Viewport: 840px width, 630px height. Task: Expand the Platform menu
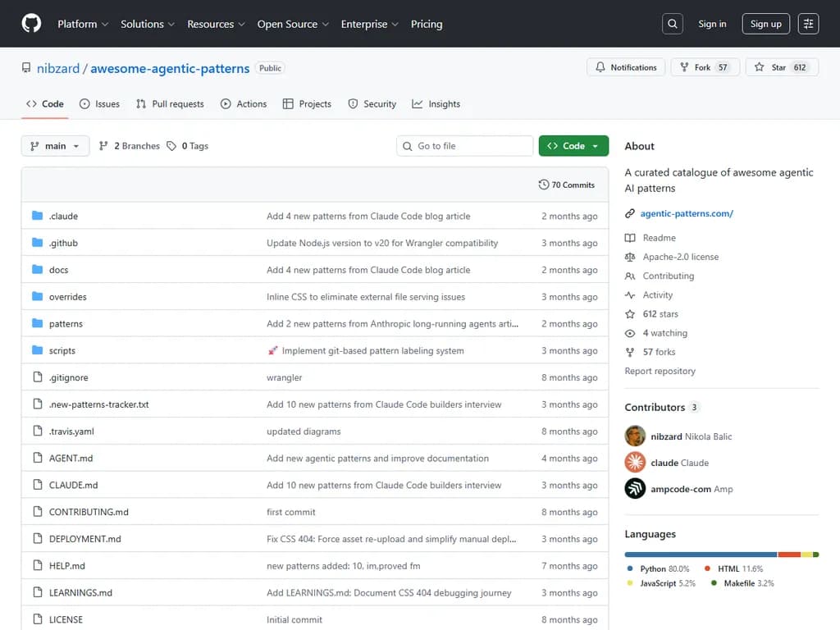[83, 24]
